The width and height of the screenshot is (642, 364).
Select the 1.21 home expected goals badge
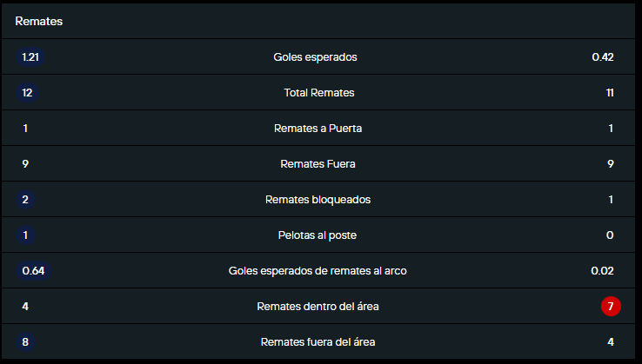pos(31,57)
